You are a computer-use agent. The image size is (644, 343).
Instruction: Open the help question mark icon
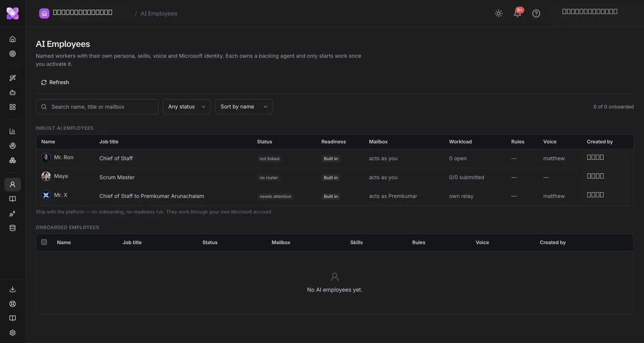tap(536, 13)
